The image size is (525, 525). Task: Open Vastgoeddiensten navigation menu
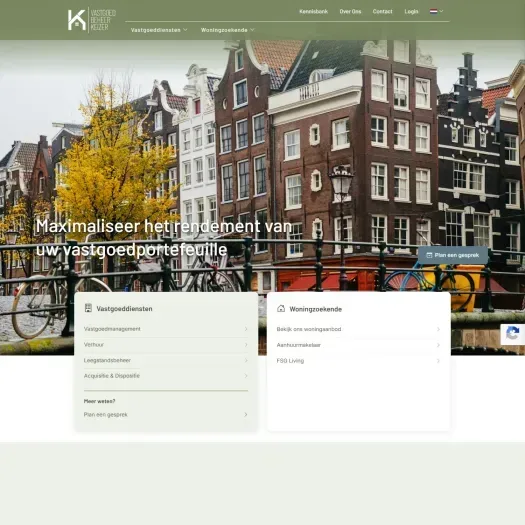tap(155, 30)
